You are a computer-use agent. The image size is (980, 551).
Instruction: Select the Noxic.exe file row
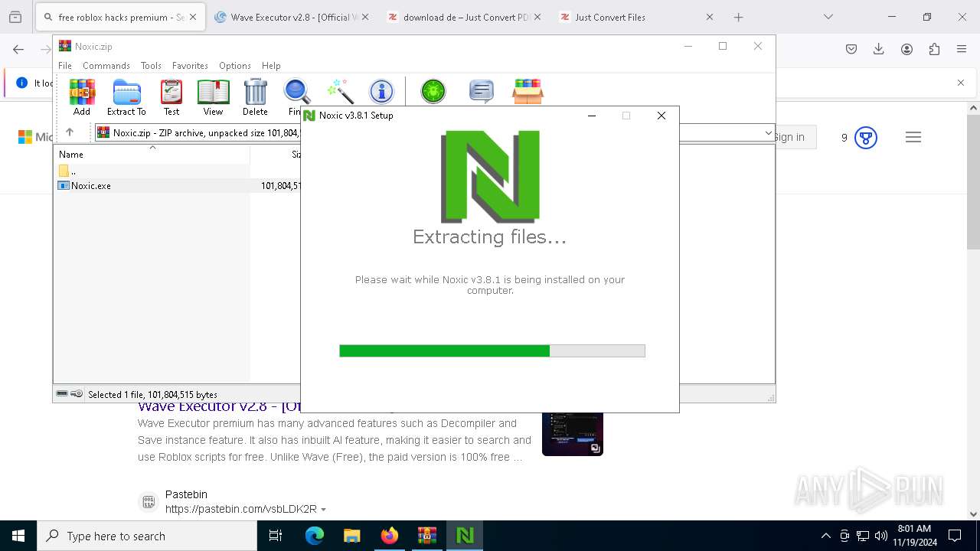[178, 185]
